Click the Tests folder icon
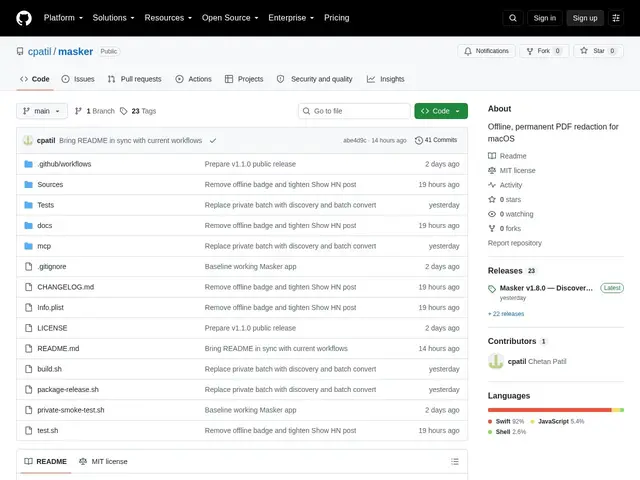The width and height of the screenshot is (640, 480). click(x=28, y=205)
